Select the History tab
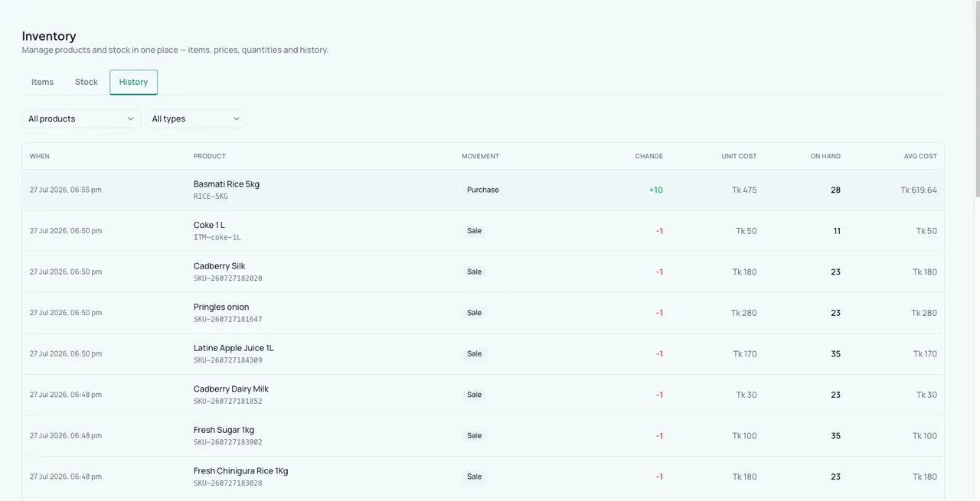This screenshot has width=980, height=501. pos(133,82)
